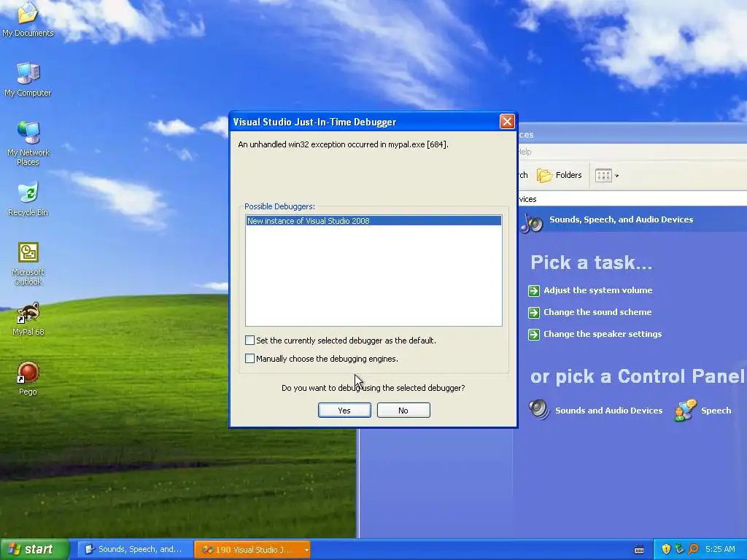Select New instance of Visual Studio 2008
This screenshot has width=747, height=560.
point(373,220)
